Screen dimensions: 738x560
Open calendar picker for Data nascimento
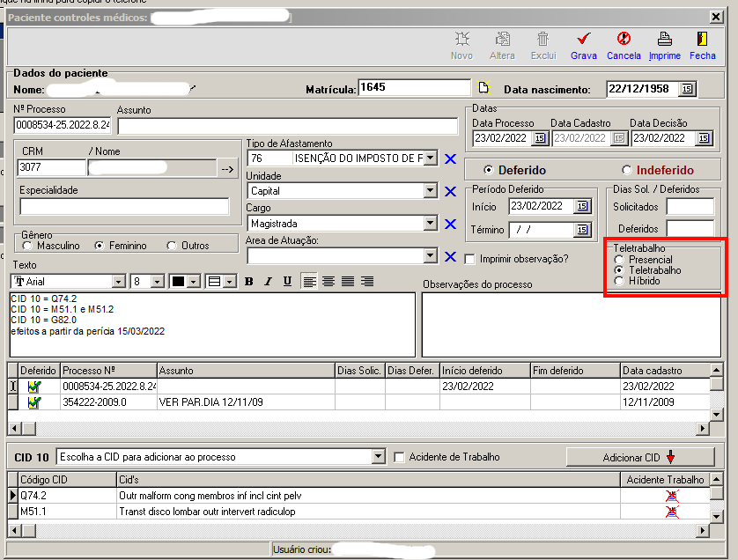[x=687, y=89]
